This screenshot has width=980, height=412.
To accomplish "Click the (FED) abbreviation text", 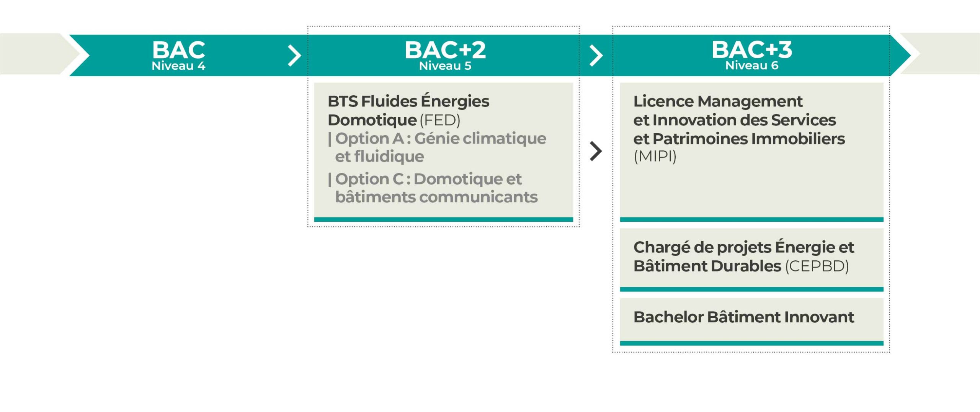I will tap(440, 121).
